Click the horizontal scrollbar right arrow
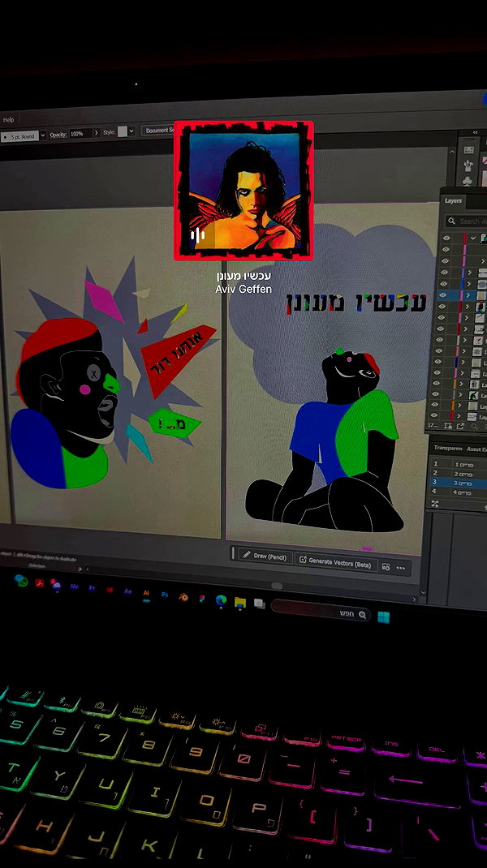 (x=415, y=599)
